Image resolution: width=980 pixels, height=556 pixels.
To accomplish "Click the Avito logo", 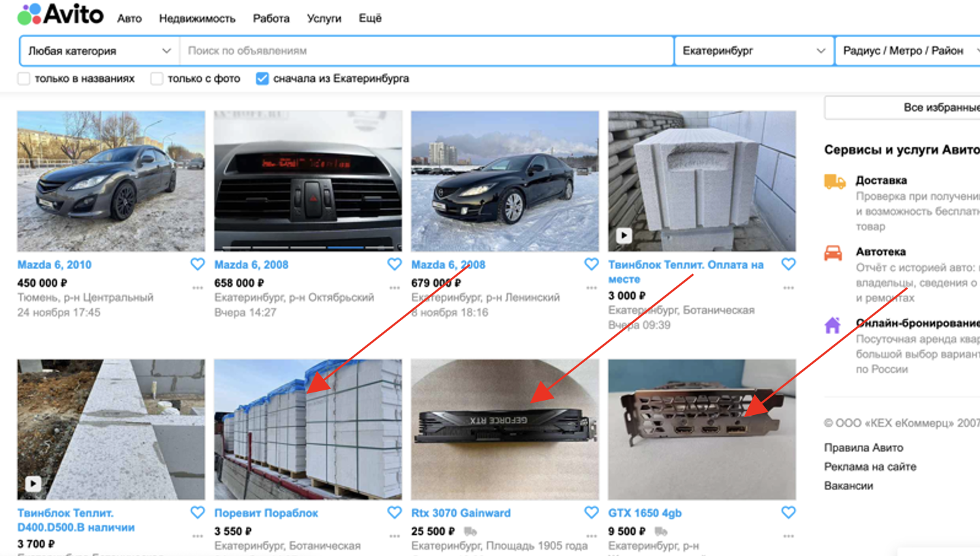I will [x=61, y=14].
